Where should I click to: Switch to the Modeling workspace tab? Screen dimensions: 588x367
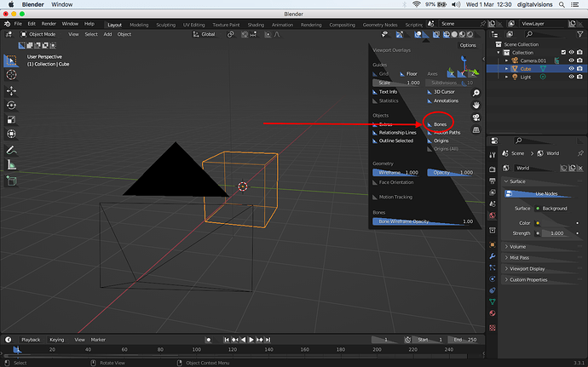[x=139, y=25]
